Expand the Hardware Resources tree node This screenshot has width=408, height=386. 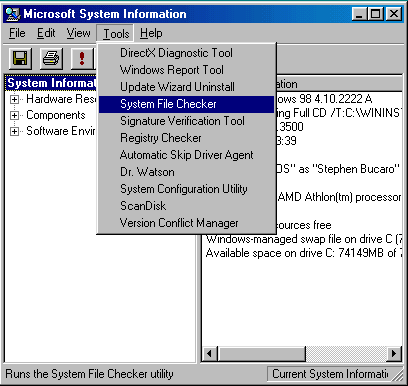click(x=14, y=99)
